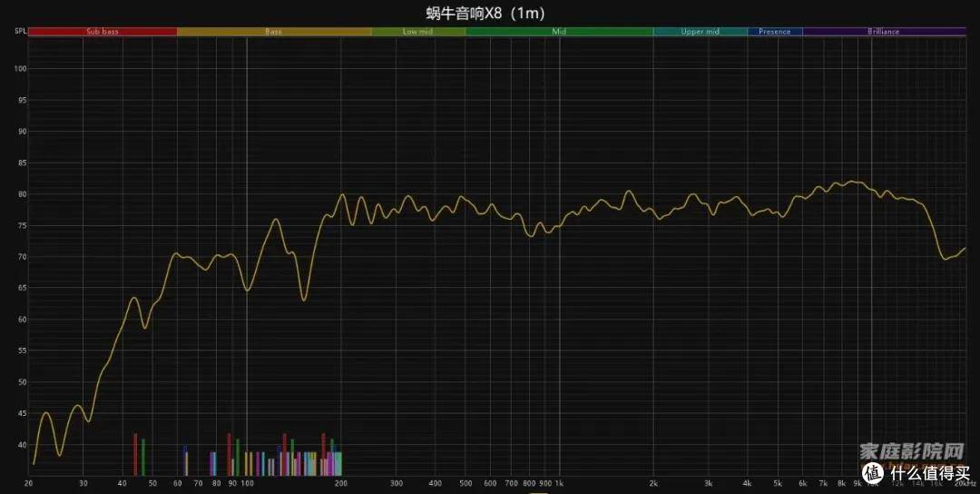Click the 700 frequency axis label
The height and width of the screenshot is (494, 980).
pos(511,483)
